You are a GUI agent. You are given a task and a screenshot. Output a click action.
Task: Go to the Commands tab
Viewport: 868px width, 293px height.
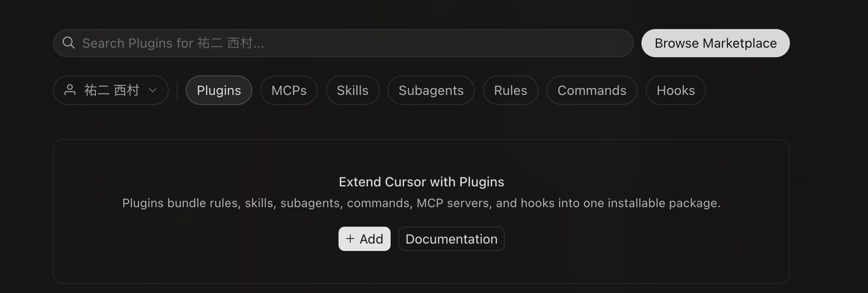592,90
